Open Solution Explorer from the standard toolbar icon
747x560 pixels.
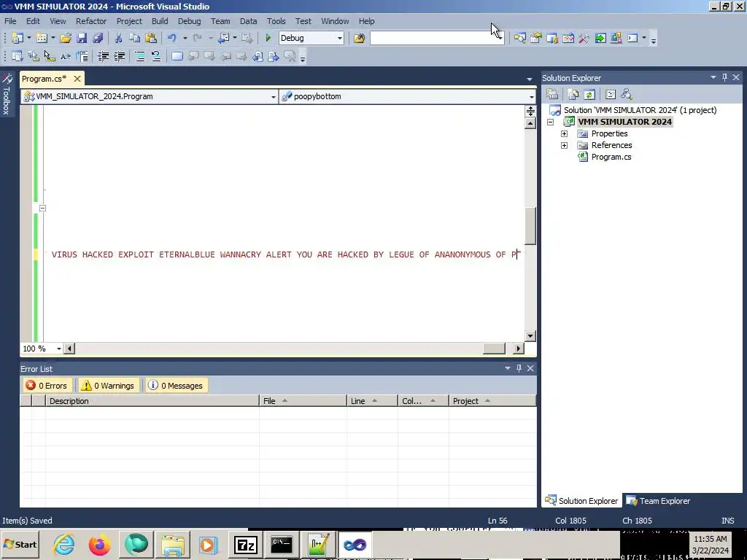pyautogui.click(x=519, y=38)
